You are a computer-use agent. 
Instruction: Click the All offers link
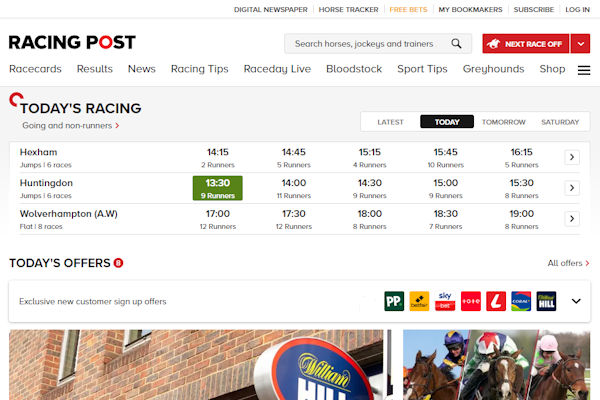pos(568,263)
